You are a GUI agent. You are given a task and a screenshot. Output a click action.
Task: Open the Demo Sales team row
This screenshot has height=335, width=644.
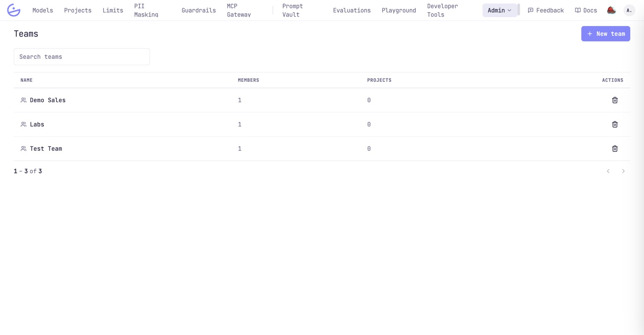pyautogui.click(x=322, y=100)
